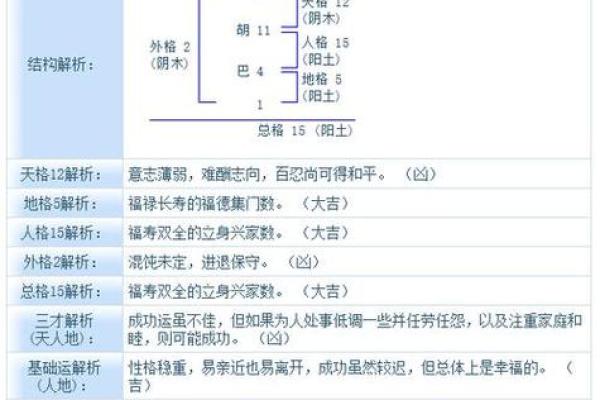Click the 结构解析 row label
600x400 pixels.
tap(60, 65)
